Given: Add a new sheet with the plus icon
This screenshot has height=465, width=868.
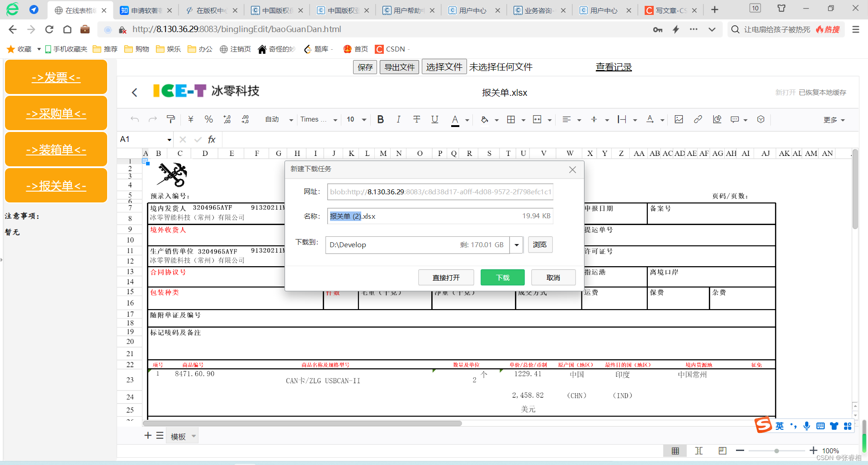Looking at the screenshot, I should click(148, 436).
